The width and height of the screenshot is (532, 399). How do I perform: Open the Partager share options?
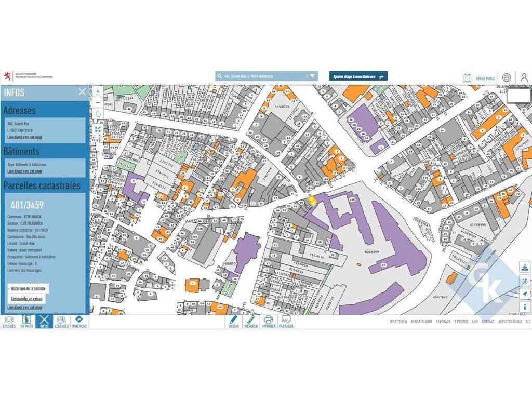[286, 322]
